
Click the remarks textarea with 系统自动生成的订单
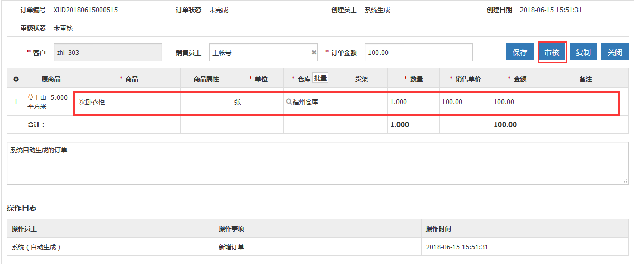(x=317, y=163)
